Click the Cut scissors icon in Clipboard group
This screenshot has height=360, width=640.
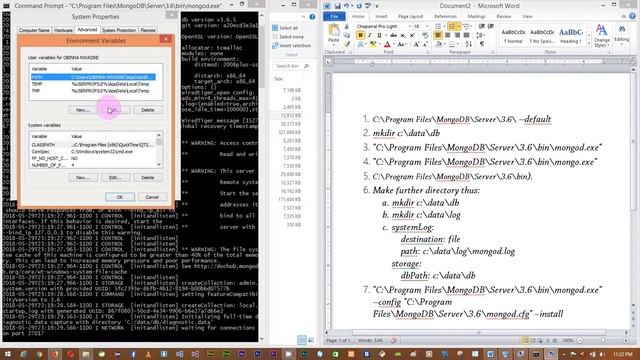point(347,27)
